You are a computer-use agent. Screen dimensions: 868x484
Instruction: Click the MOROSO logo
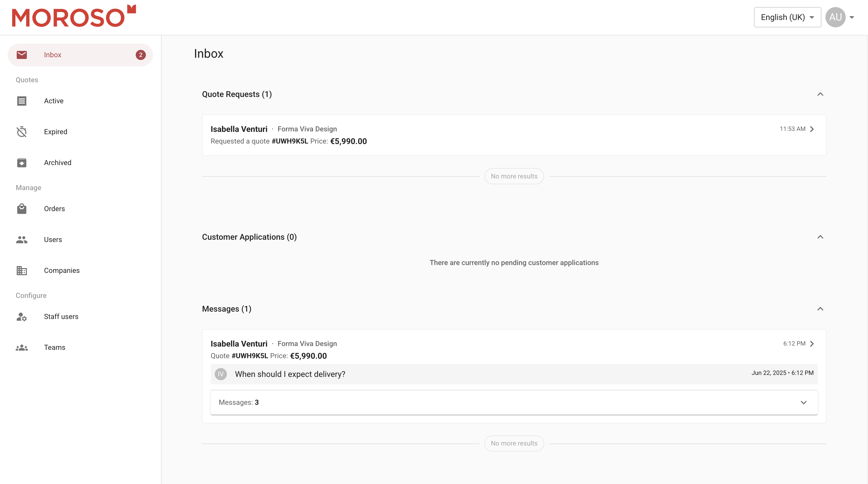74,16
